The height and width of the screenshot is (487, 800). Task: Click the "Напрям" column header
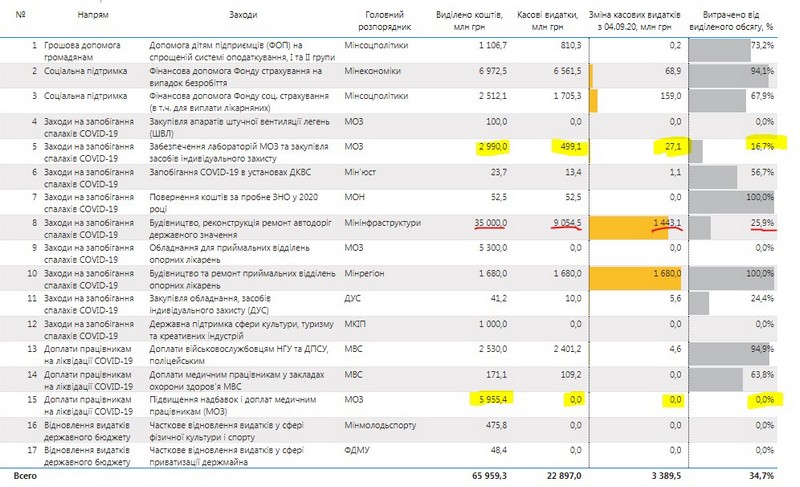[94, 16]
